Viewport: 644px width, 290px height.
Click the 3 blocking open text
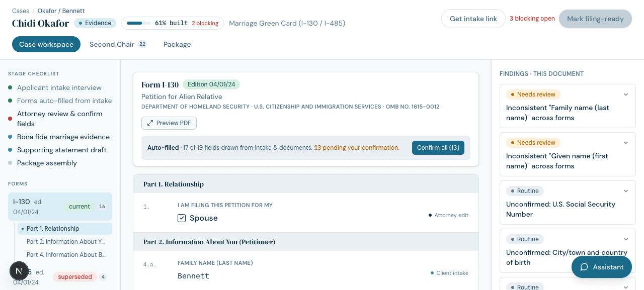pos(532,19)
